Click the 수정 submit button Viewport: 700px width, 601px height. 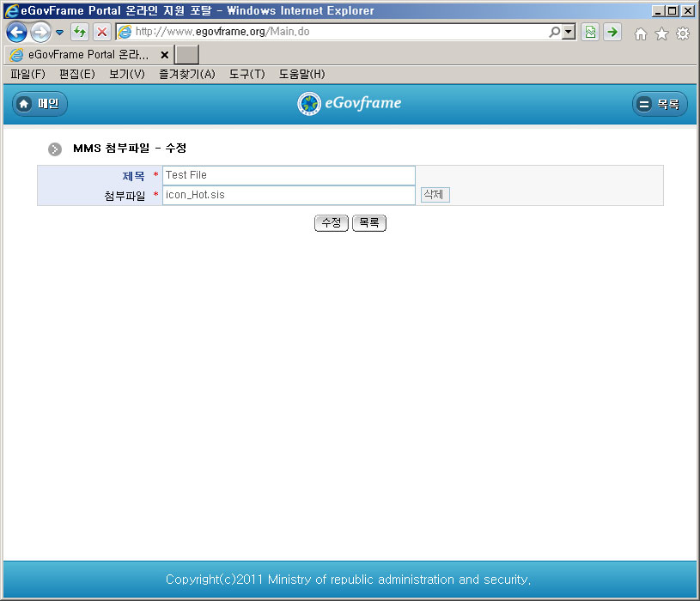pyautogui.click(x=332, y=223)
